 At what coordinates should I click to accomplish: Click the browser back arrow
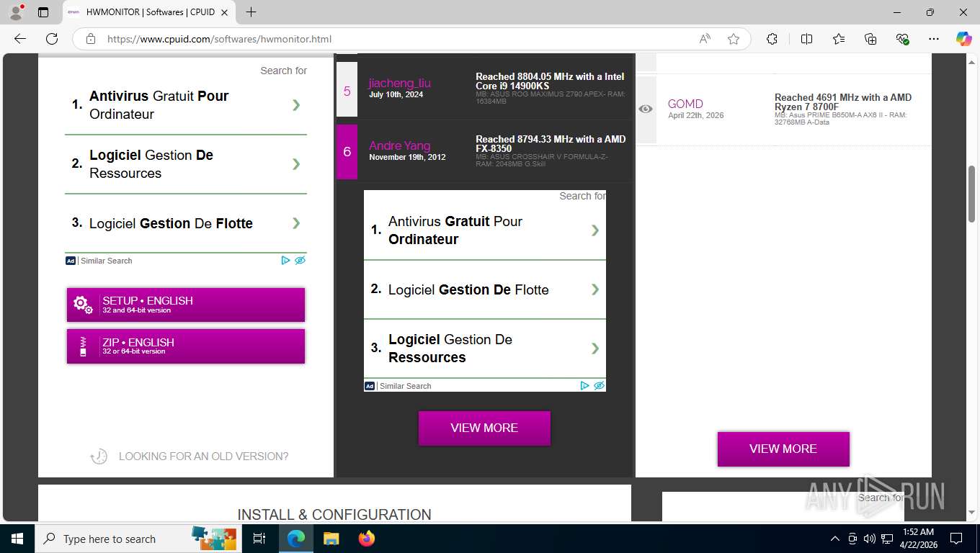[20, 39]
